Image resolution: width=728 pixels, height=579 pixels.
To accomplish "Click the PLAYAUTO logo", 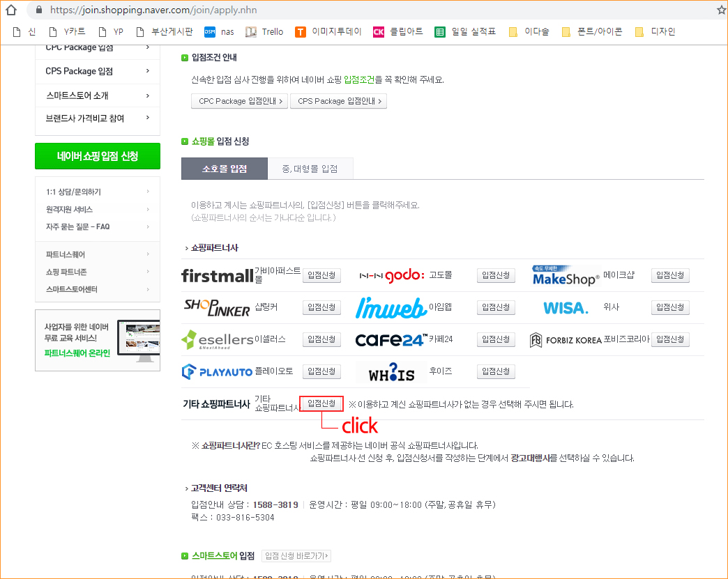I will (x=217, y=371).
